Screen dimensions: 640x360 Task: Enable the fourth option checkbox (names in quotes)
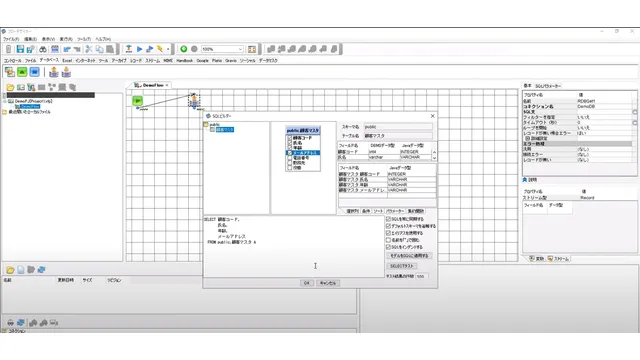pos(389,240)
